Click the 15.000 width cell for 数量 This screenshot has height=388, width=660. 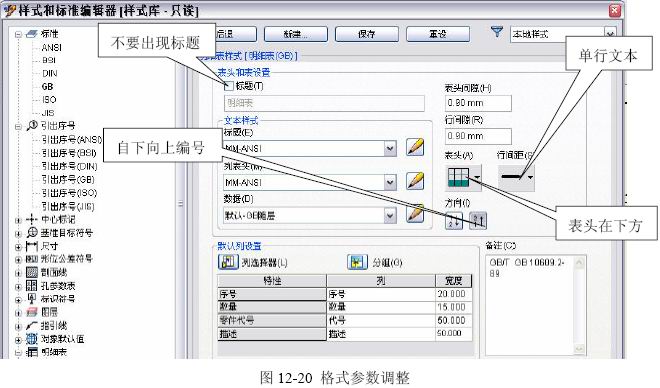click(x=453, y=307)
